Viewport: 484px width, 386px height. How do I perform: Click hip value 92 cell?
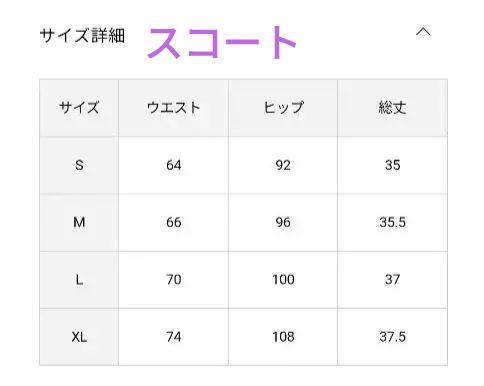point(283,165)
